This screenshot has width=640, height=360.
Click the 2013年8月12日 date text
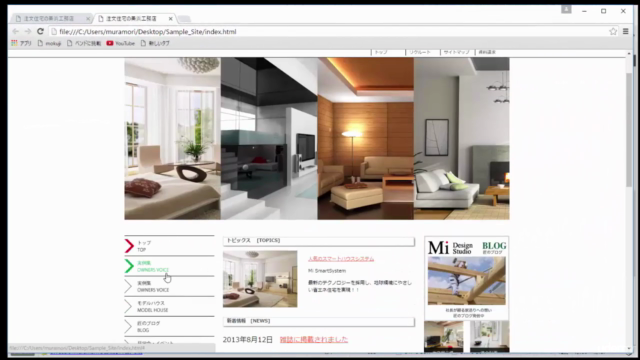click(247, 340)
